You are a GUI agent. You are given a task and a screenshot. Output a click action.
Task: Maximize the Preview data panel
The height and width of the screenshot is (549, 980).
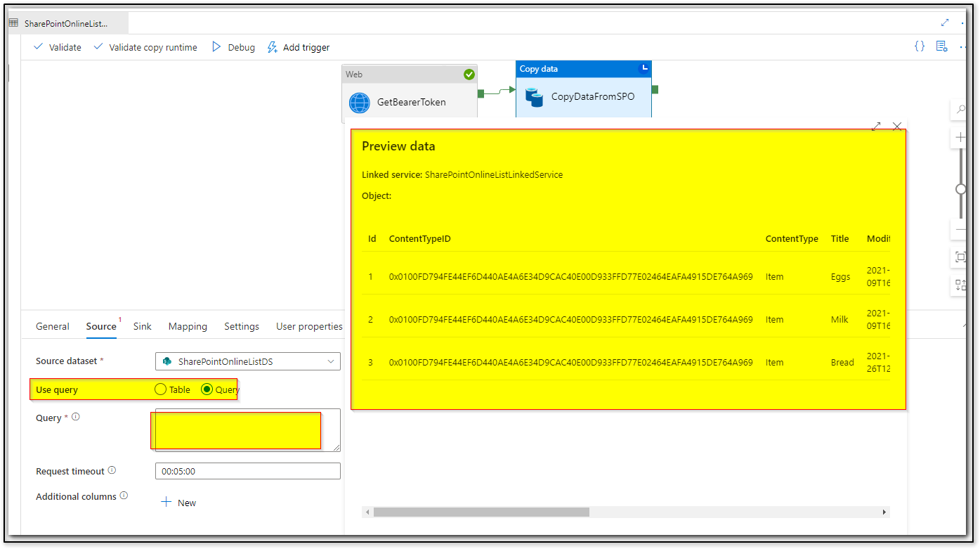[876, 127]
